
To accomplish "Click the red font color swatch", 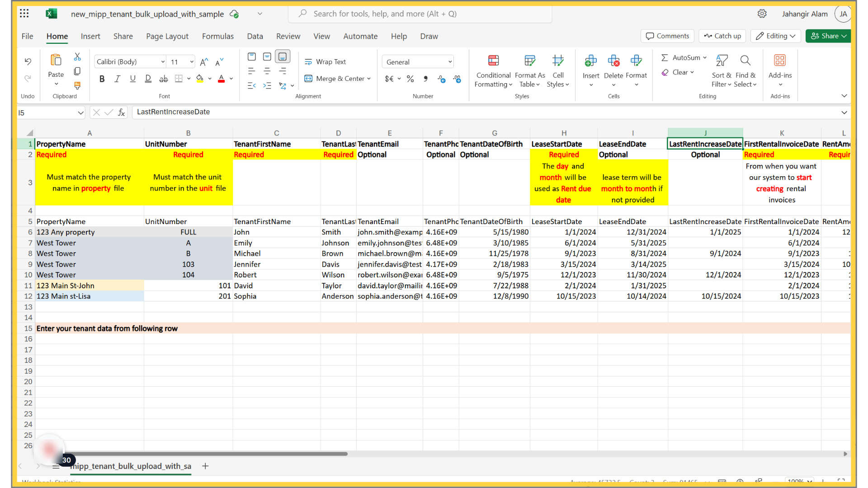I will tap(222, 79).
